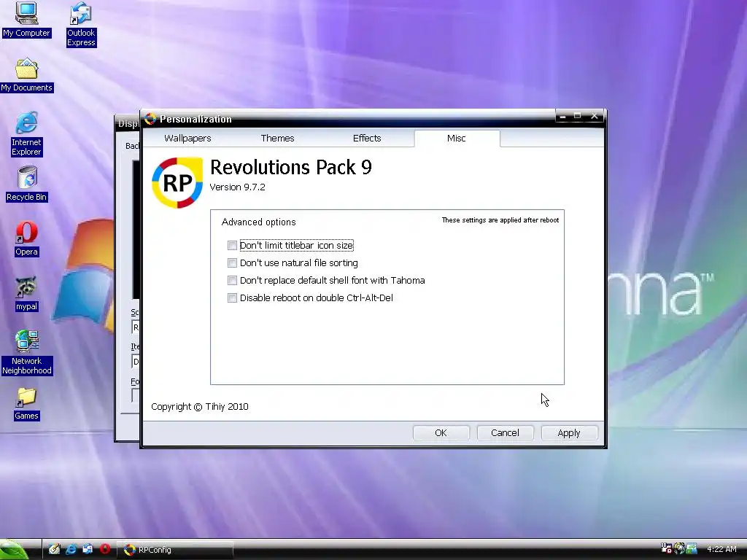Open the Outlook Express shortcut
The image size is (747, 560).
[81, 24]
